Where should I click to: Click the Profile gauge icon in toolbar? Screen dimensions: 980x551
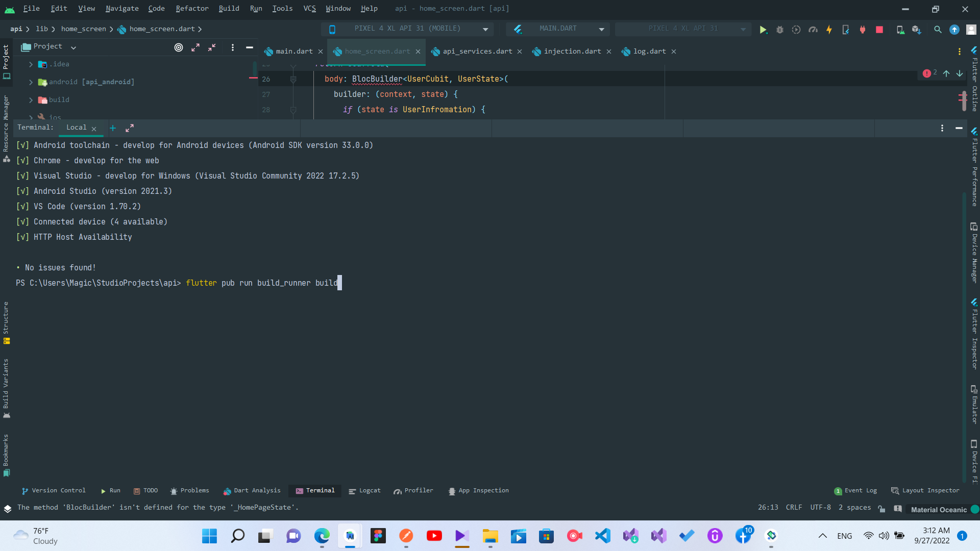coord(813,30)
